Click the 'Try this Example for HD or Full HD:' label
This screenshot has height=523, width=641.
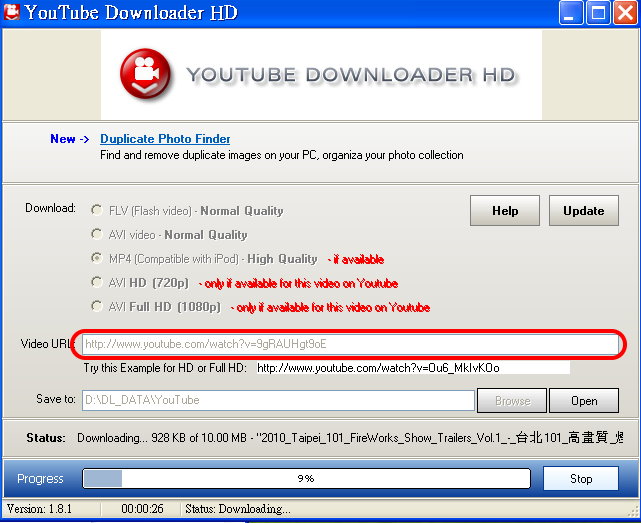pyautogui.click(x=165, y=368)
